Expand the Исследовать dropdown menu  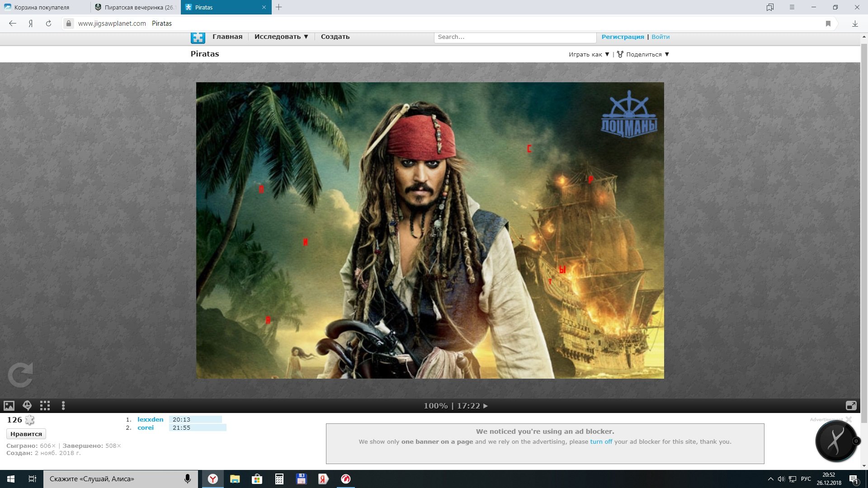click(x=281, y=37)
